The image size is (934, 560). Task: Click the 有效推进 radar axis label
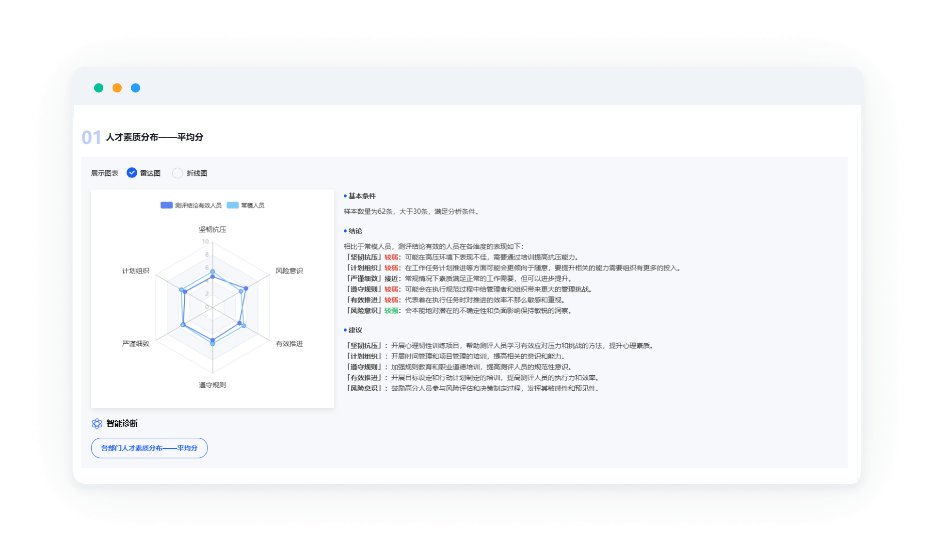click(289, 344)
